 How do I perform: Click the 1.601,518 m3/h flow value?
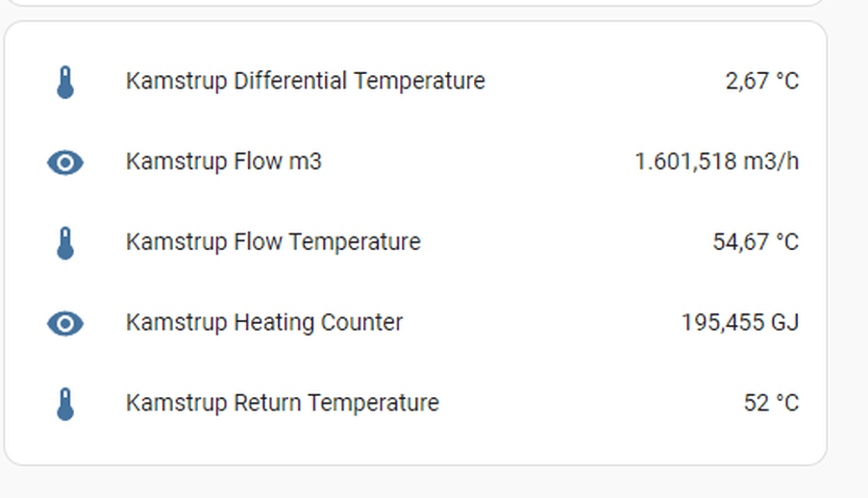(717, 162)
